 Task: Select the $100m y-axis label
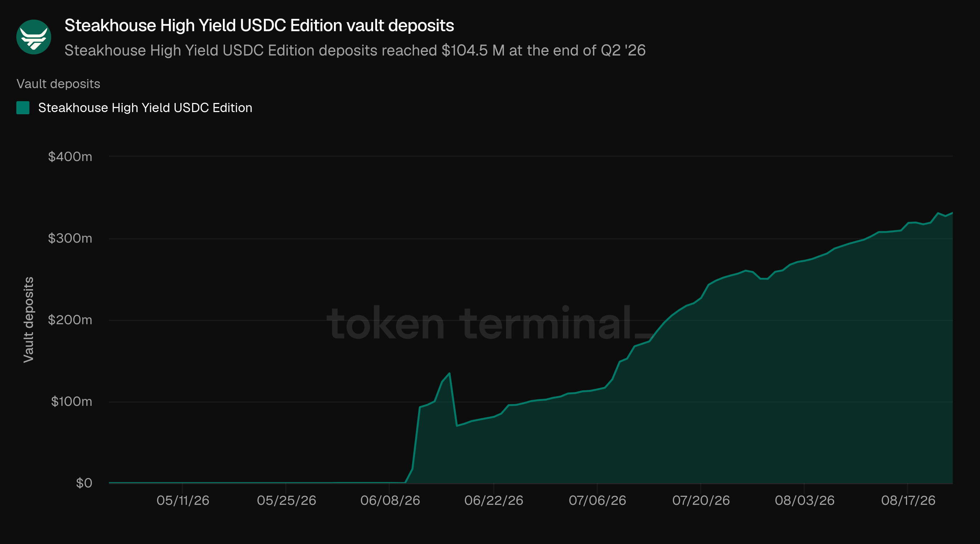coord(72,401)
